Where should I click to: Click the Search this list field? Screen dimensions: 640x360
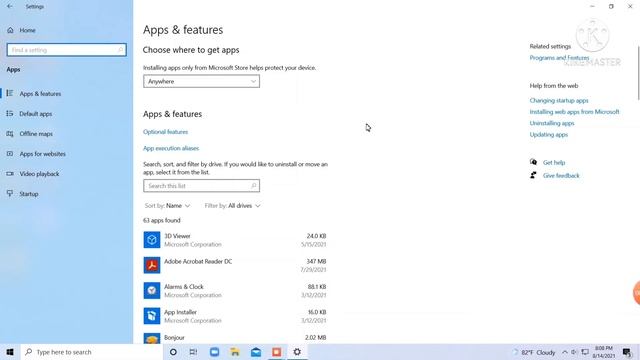pos(201,186)
